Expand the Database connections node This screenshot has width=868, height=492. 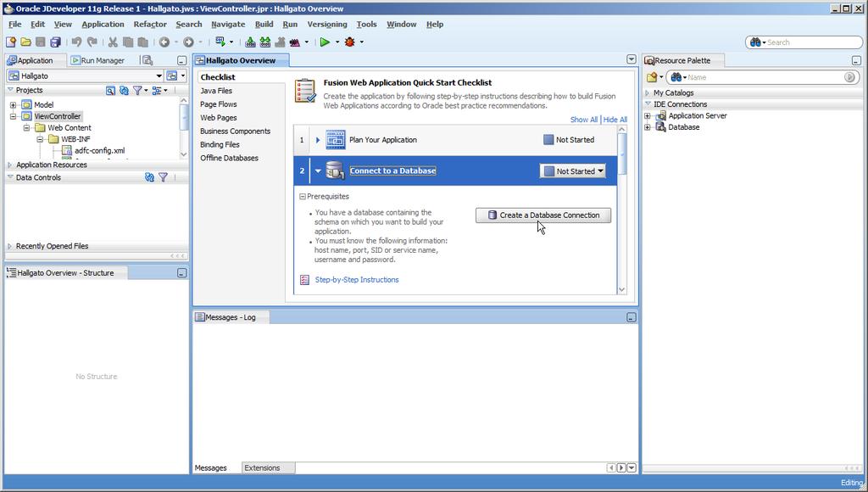point(647,127)
